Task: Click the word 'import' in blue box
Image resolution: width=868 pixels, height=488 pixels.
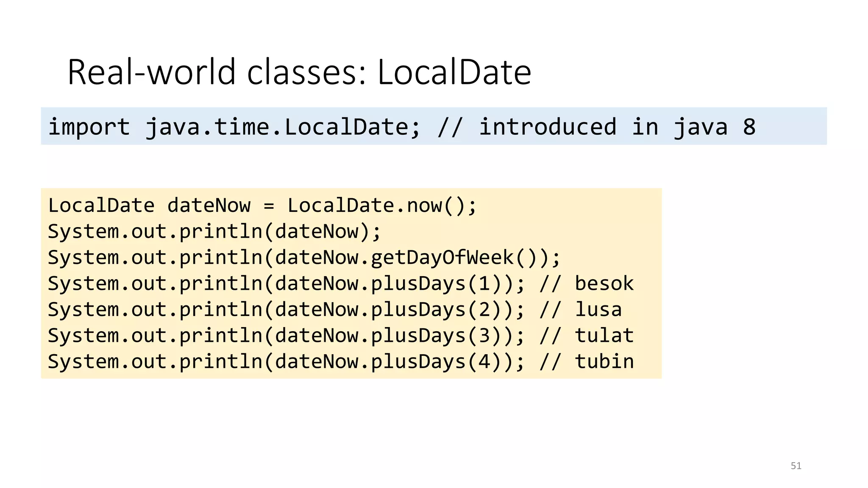Action: pyautogui.click(x=89, y=127)
